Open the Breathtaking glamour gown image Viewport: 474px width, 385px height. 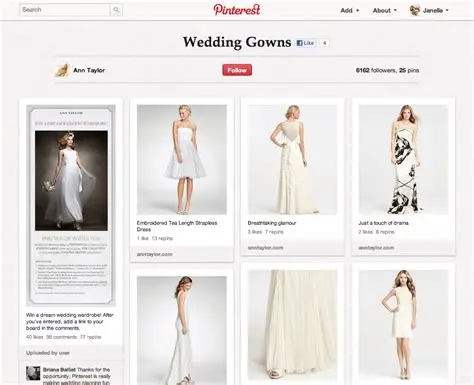292,160
